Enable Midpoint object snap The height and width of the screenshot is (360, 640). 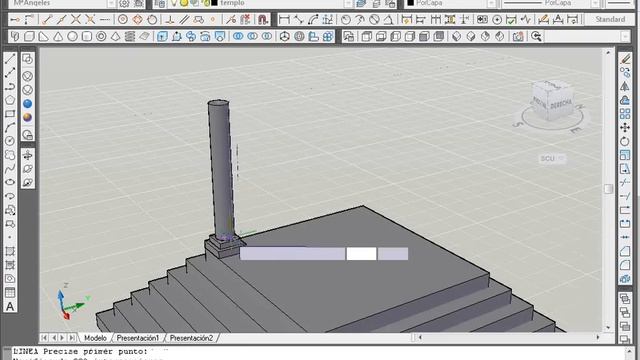coord(62,19)
